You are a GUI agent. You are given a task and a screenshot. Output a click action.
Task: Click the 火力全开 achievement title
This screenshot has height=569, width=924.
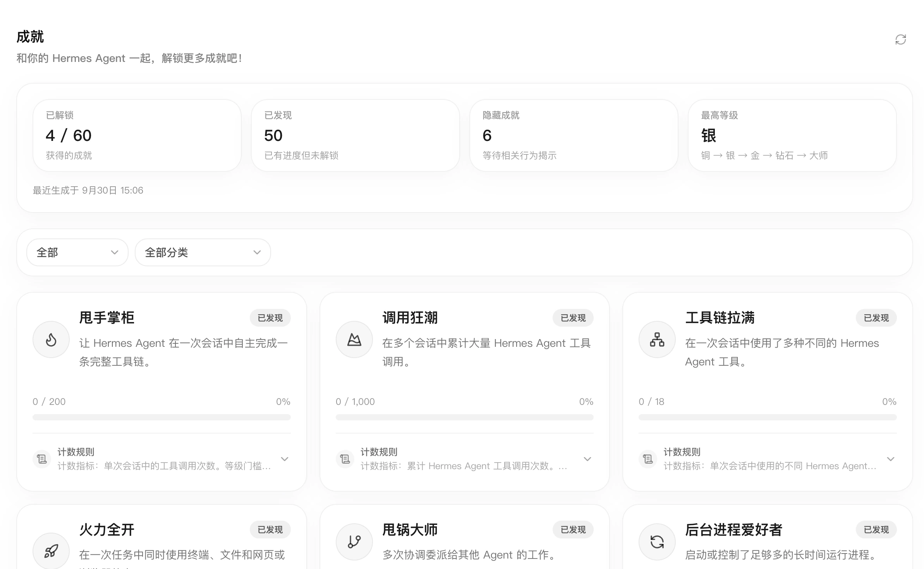107,530
